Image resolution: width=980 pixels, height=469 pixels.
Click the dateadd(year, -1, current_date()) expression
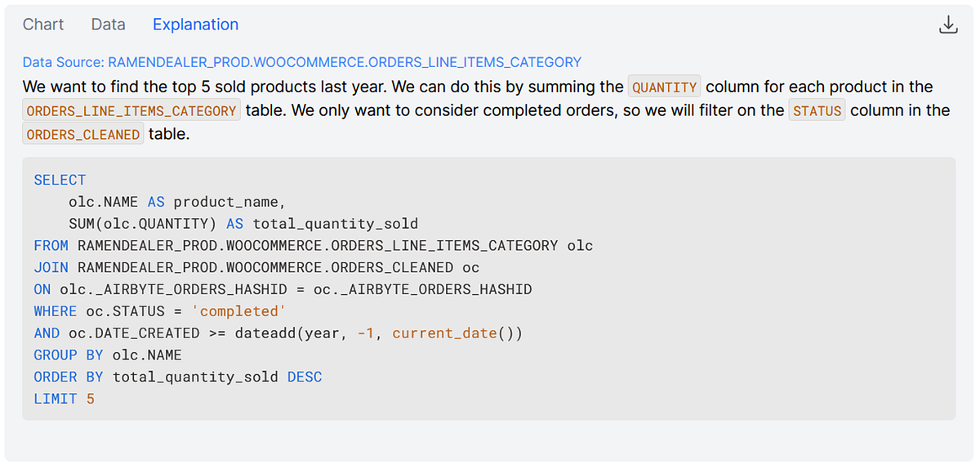pos(379,333)
